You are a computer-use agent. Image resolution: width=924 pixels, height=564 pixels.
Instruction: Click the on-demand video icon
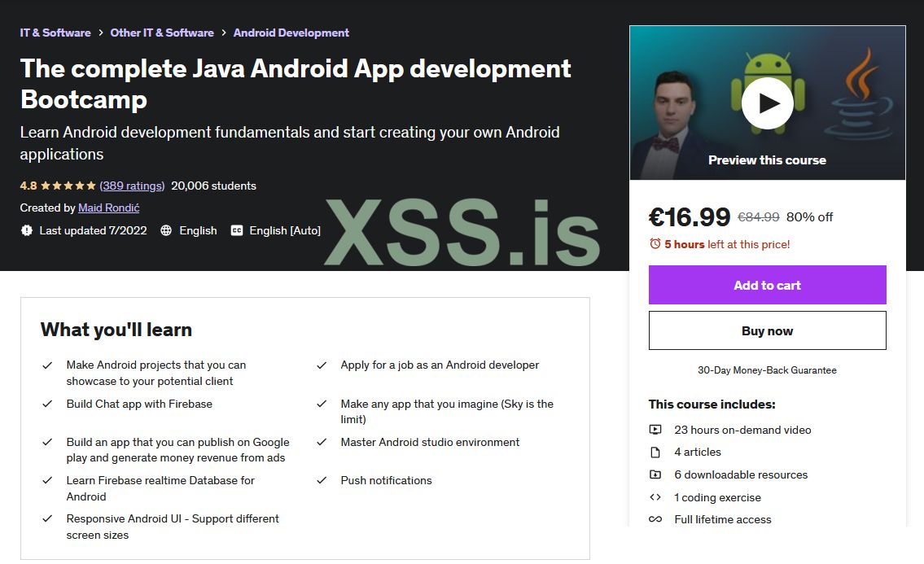click(655, 430)
